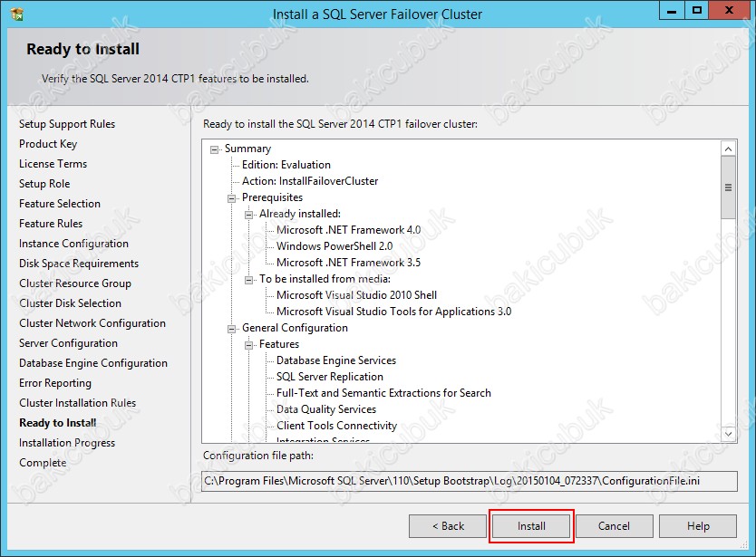The width and height of the screenshot is (756, 557).
Task: Collapse the Summary tree node
Action: pyautogui.click(x=215, y=149)
